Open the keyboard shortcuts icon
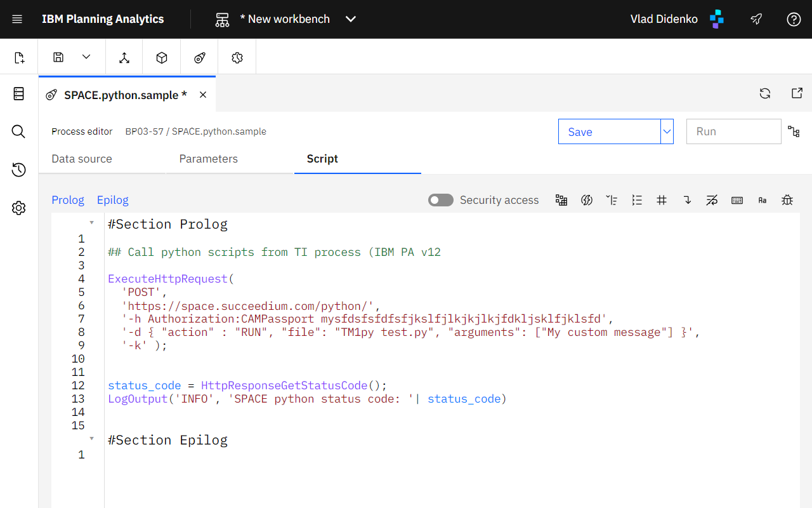 pos(737,200)
